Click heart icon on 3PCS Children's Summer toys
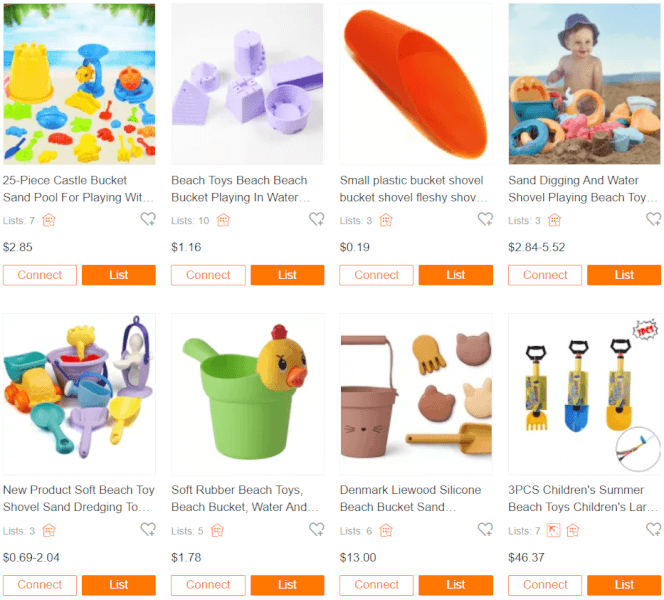664x600 pixels. 653,529
